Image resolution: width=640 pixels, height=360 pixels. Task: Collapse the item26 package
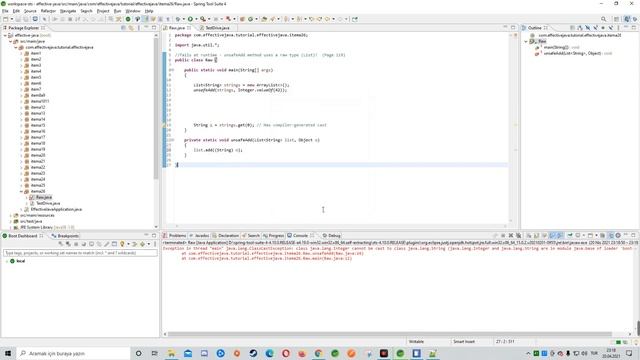(21, 191)
